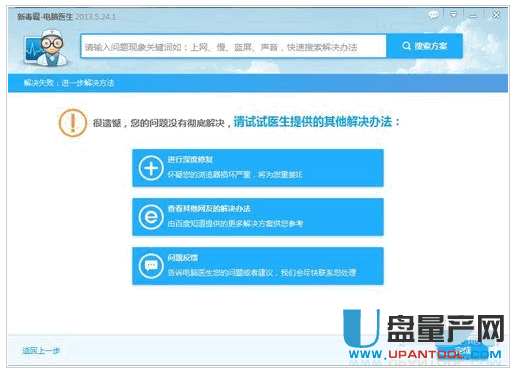The height and width of the screenshot is (371, 517).
Task: Click the orange exclamation warning icon
Action: [x=73, y=123]
